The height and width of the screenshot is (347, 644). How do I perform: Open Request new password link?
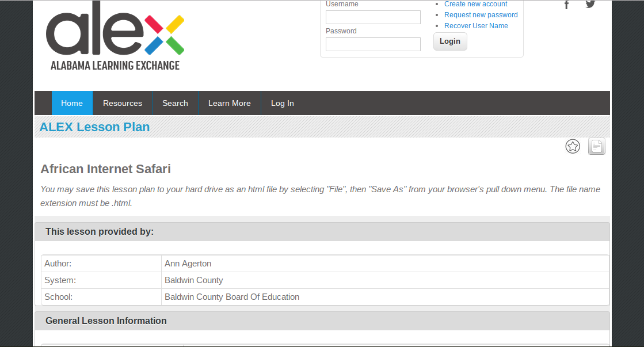tap(481, 15)
